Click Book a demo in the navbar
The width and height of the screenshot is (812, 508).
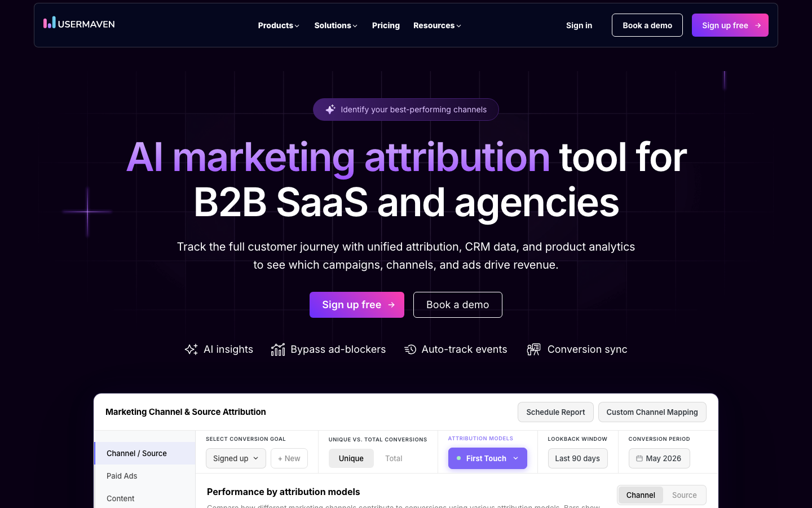click(647, 25)
